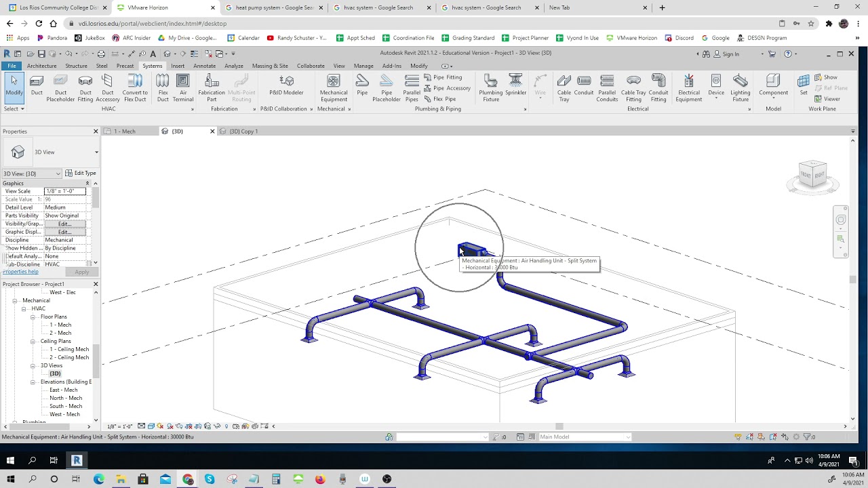
Task: Click the View Scale value field
Action: (65, 191)
